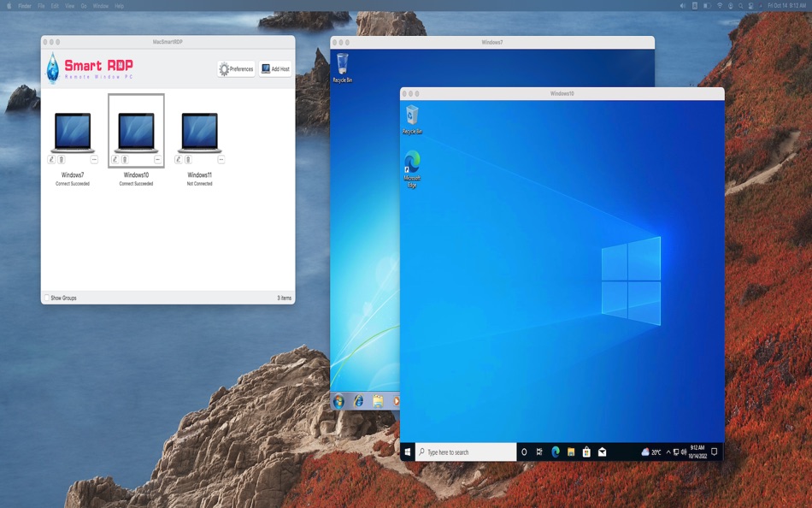This screenshot has height=508, width=812.
Task: Open the File menu in menu bar
Action: [41, 6]
